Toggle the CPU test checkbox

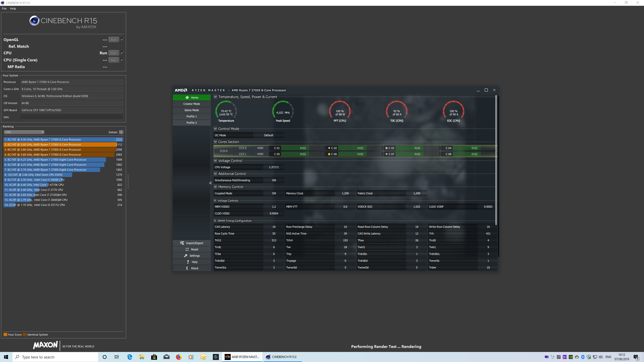(x=122, y=53)
